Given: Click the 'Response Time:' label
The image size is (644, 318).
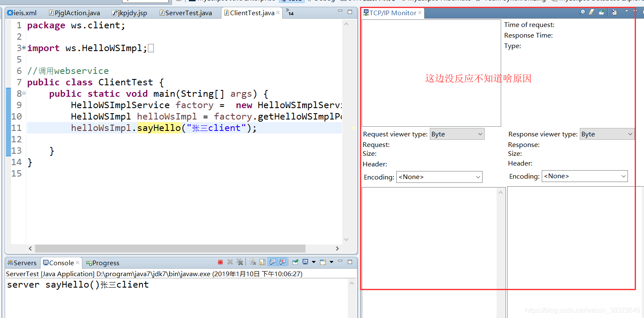Looking at the screenshot, I should pos(528,35).
